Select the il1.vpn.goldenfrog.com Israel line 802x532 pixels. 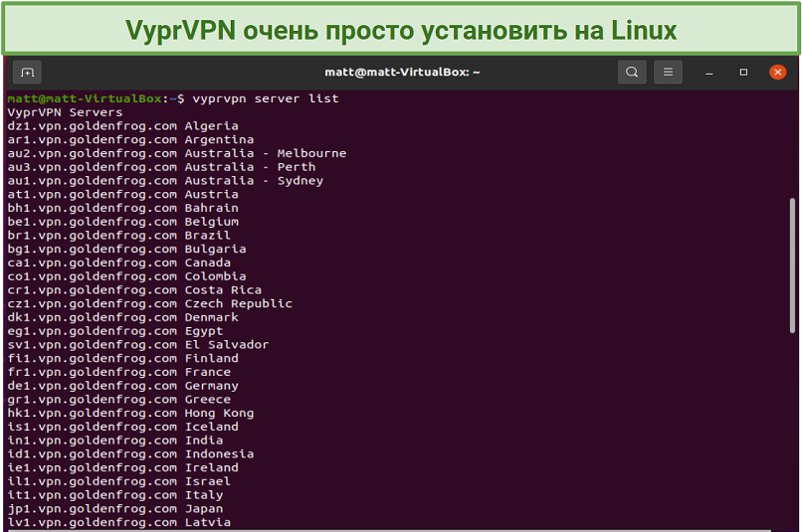(118, 481)
